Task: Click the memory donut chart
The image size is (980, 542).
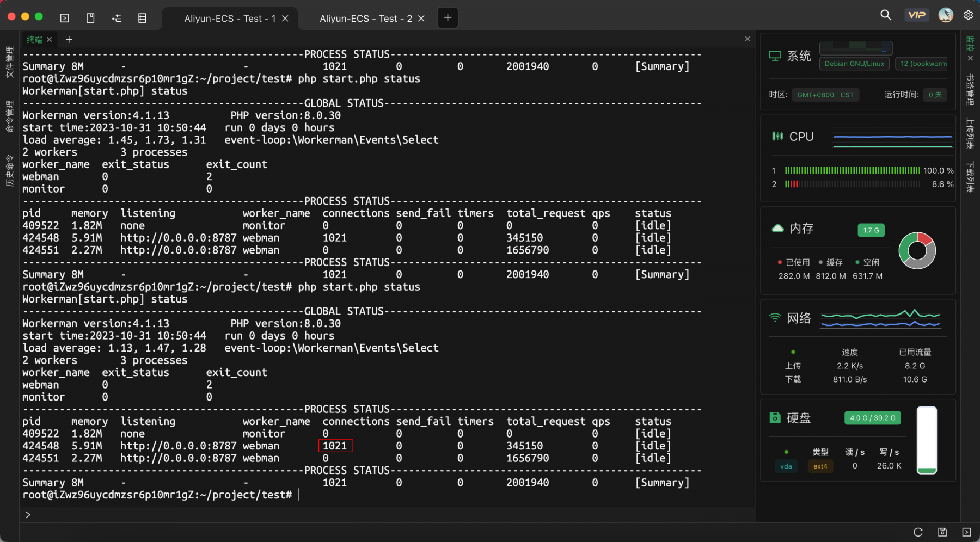Action: tap(917, 250)
